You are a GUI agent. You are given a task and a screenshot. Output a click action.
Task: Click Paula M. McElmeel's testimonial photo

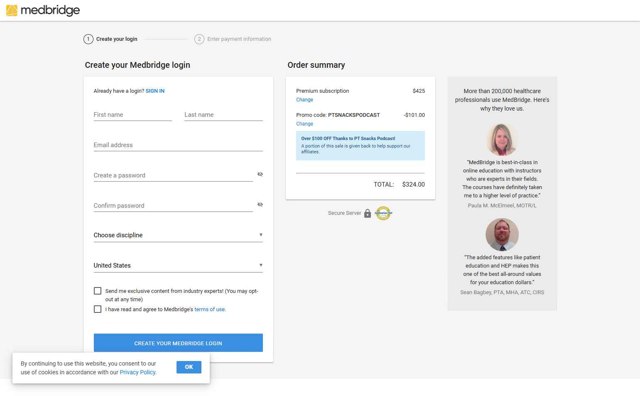click(502, 139)
